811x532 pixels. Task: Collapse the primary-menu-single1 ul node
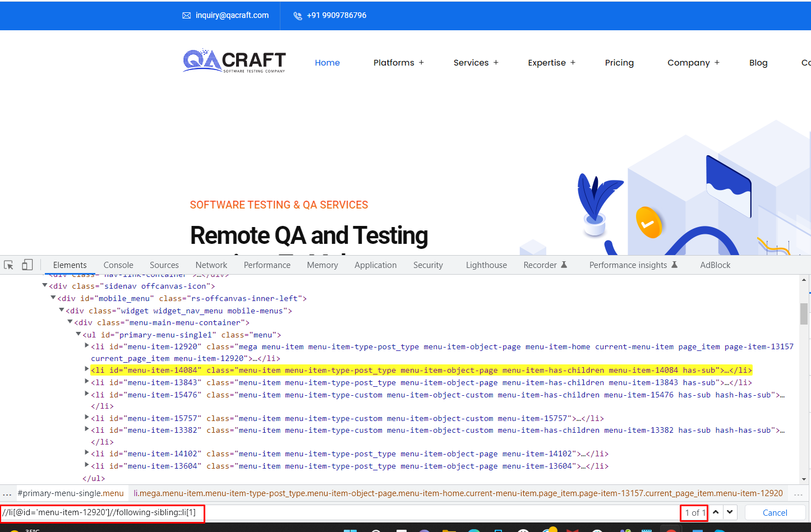tap(79, 334)
